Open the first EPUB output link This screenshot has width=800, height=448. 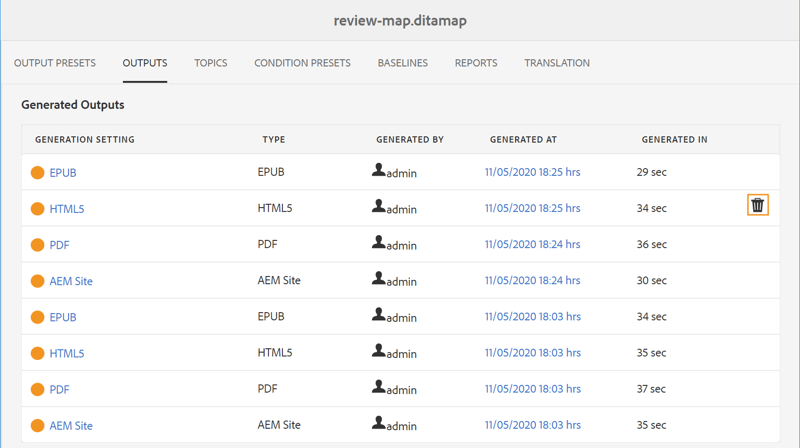[x=63, y=173]
